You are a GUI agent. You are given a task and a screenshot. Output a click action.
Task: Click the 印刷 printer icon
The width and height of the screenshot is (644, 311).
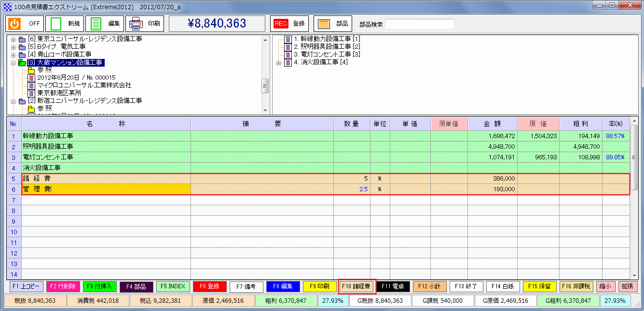point(136,23)
